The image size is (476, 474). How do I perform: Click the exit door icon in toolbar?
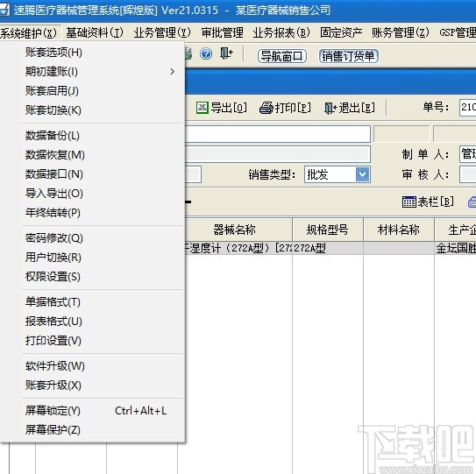226,53
